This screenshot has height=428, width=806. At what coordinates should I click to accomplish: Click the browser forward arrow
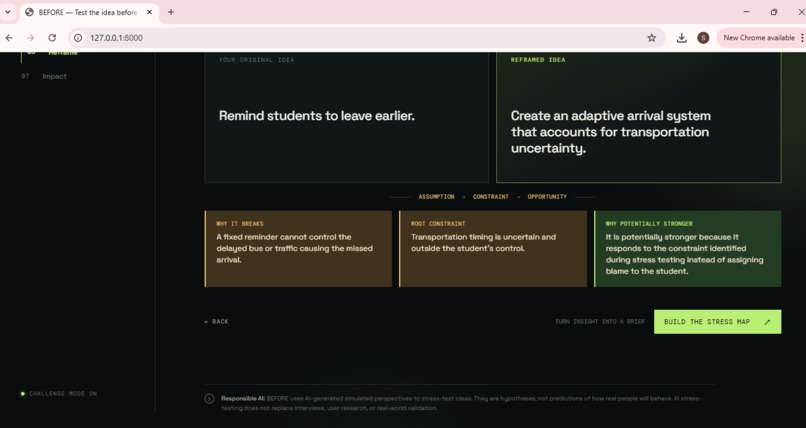tap(30, 38)
